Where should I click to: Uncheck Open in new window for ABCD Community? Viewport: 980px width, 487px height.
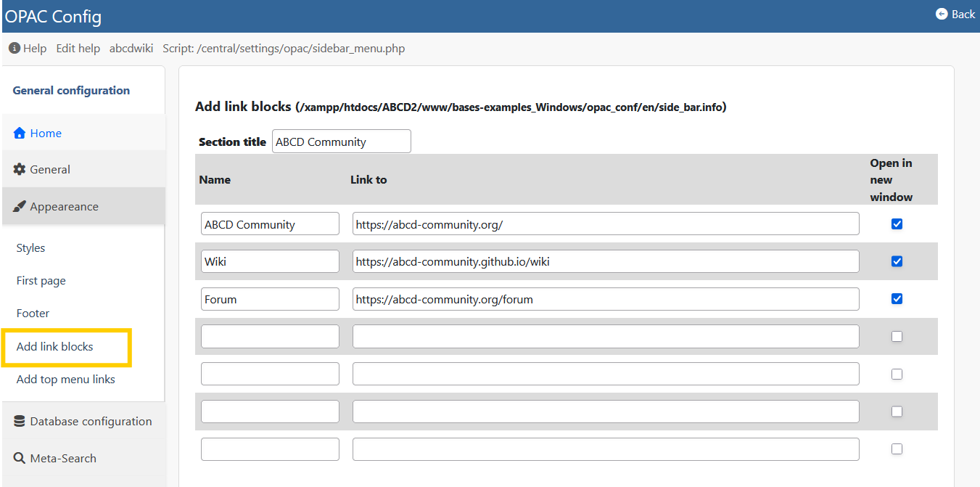point(897,224)
